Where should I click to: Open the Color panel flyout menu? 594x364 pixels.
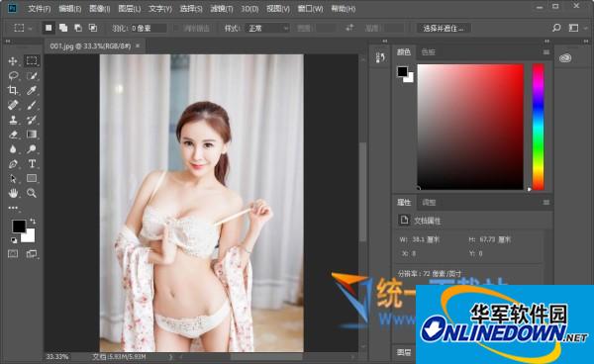545,52
